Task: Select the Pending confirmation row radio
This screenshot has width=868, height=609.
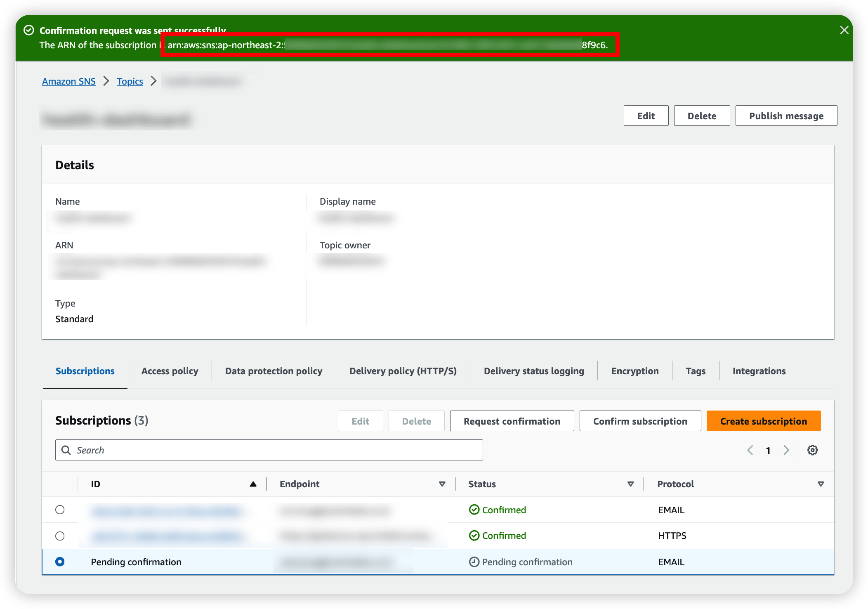Action: [60, 562]
